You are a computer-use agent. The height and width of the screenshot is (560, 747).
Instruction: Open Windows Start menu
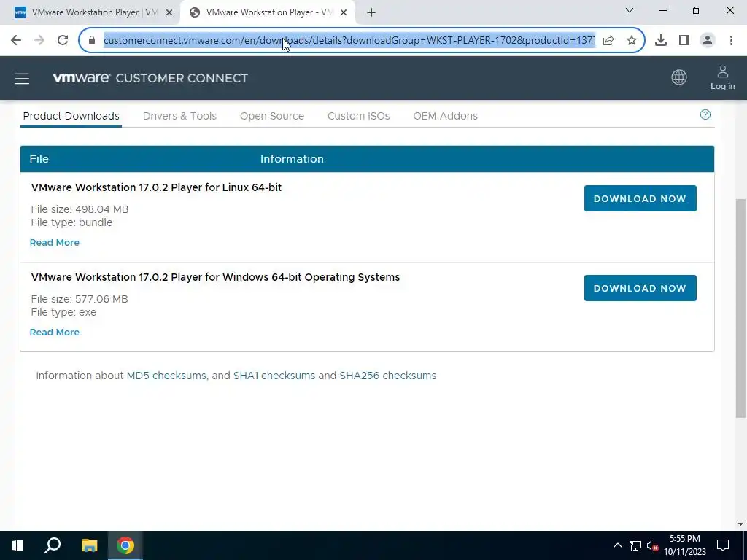tap(18, 545)
